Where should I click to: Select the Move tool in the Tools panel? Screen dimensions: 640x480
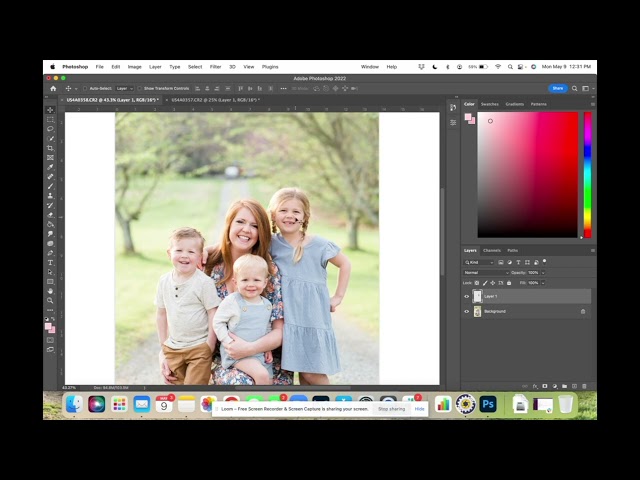coord(50,110)
